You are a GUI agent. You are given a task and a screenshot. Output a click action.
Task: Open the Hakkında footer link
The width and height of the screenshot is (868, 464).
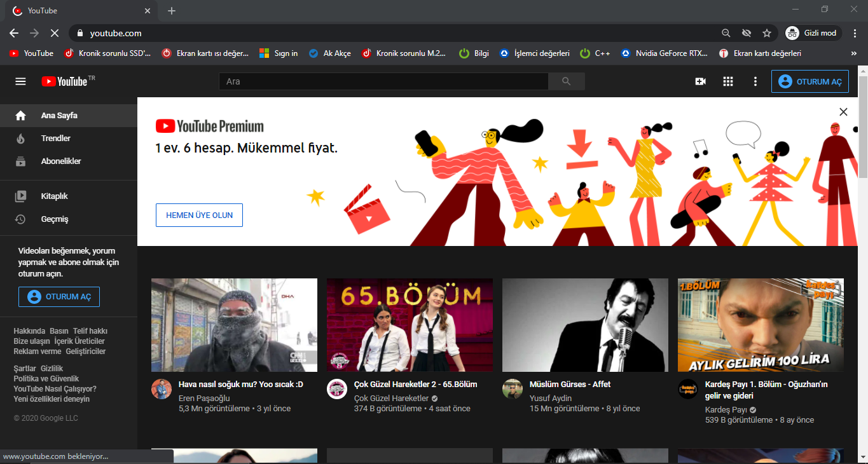29,331
